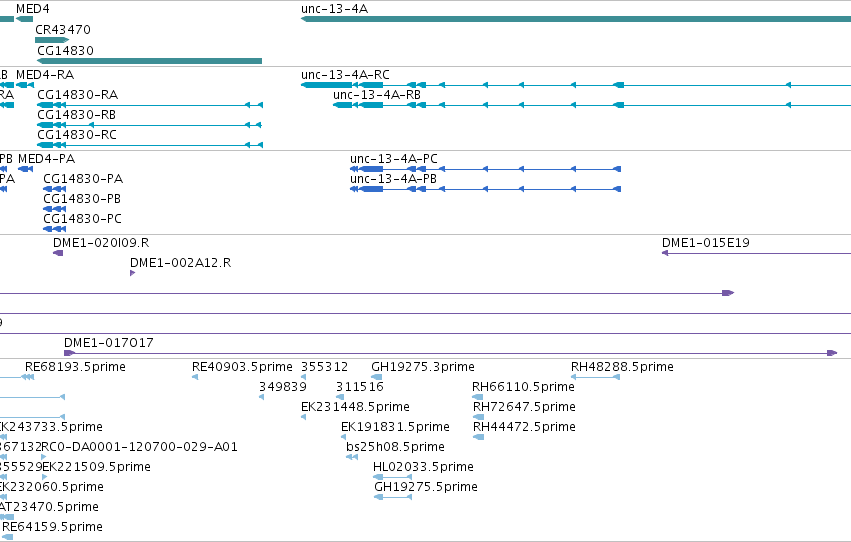Image resolution: width=851 pixels, height=542 pixels.
Task: Select the RE68193.5prime EST
Action: pos(28,377)
